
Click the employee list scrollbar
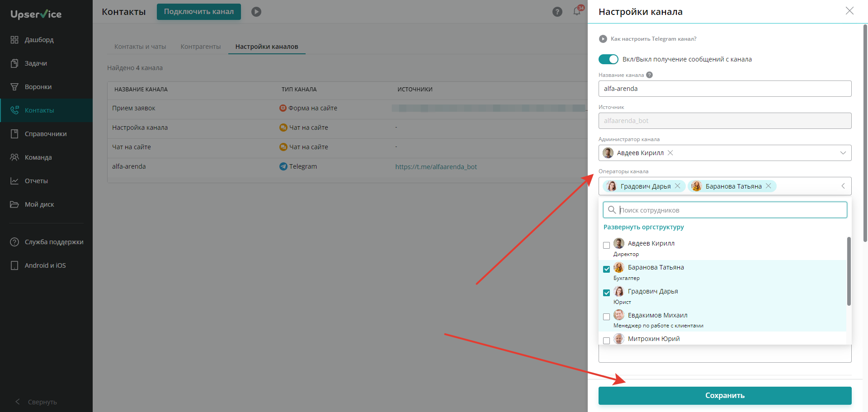pyautogui.click(x=849, y=271)
